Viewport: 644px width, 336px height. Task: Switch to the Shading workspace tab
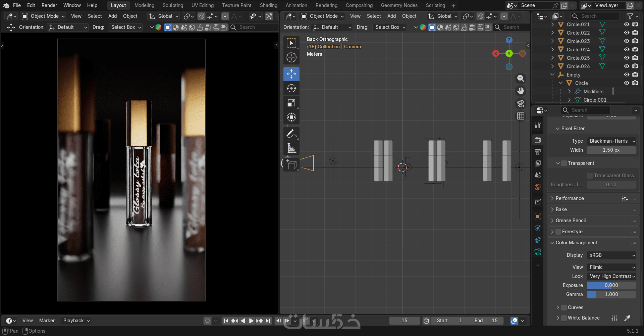click(269, 5)
